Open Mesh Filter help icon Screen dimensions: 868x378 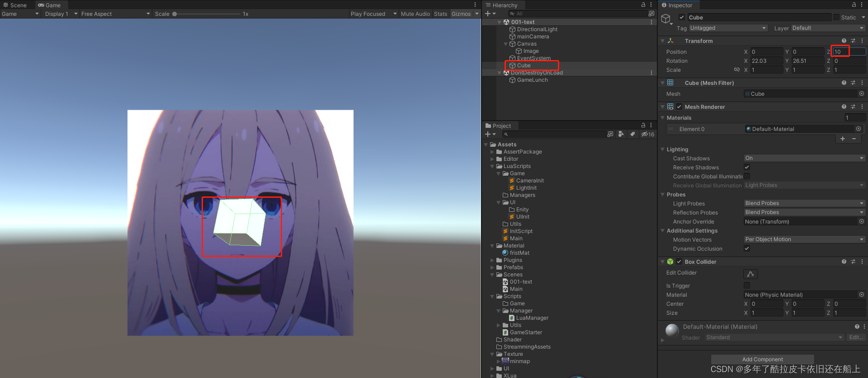click(844, 83)
